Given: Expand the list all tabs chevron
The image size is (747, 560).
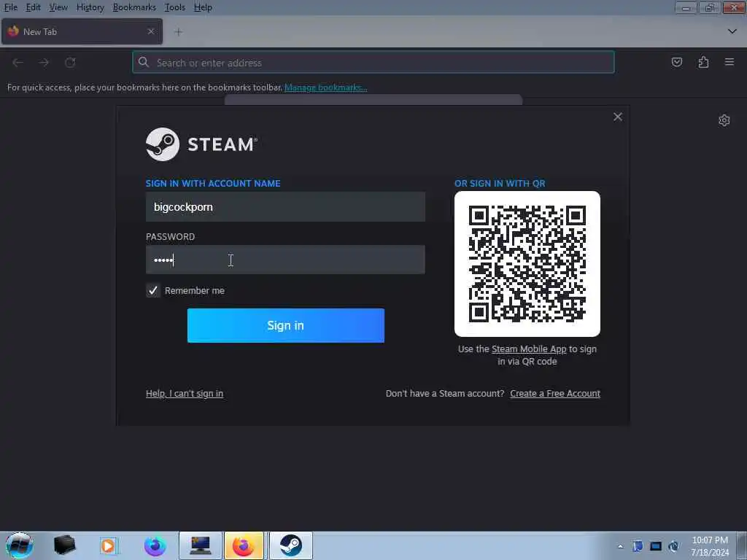Looking at the screenshot, I should [x=732, y=31].
